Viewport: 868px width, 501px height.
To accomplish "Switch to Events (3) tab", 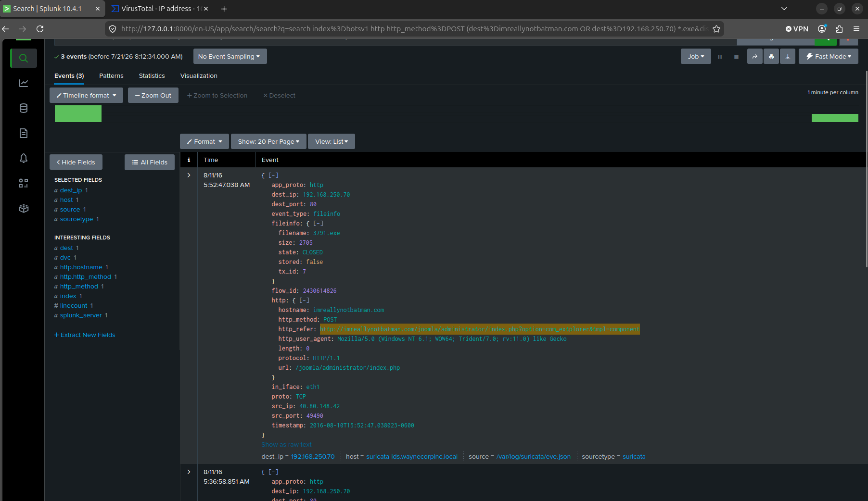I will pyautogui.click(x=69, y=76).
